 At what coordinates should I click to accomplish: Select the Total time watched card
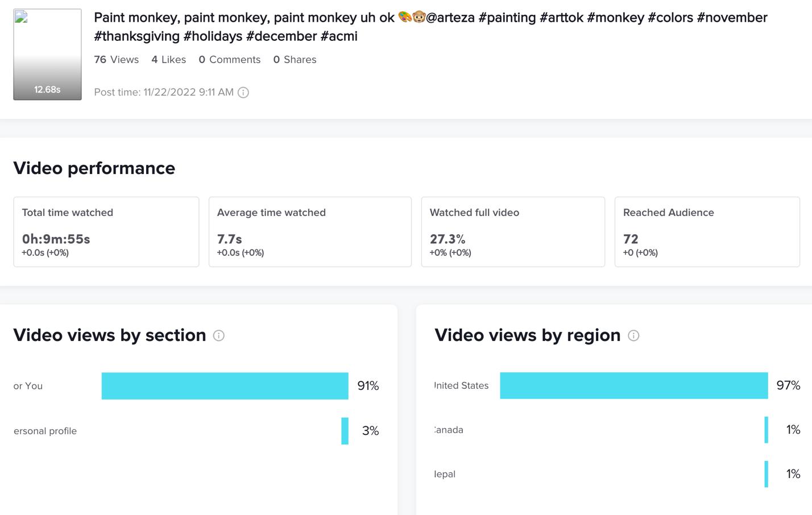click(x=106, y=232)
